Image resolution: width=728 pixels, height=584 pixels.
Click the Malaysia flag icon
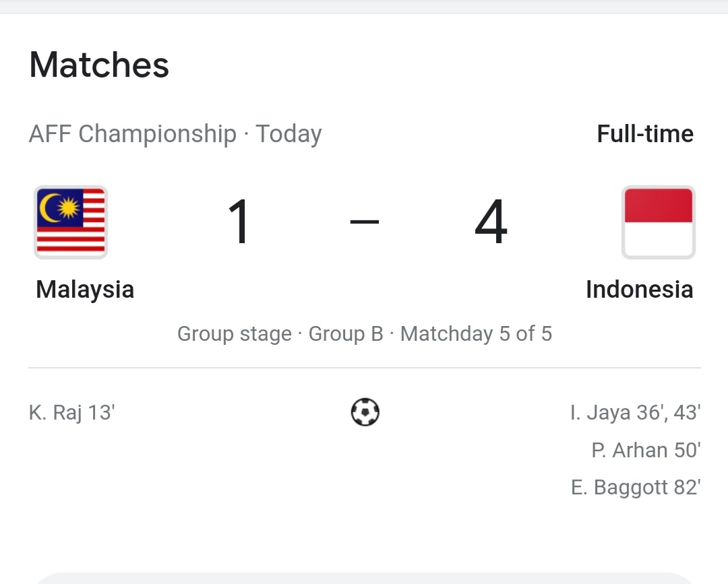pos(71,222)
